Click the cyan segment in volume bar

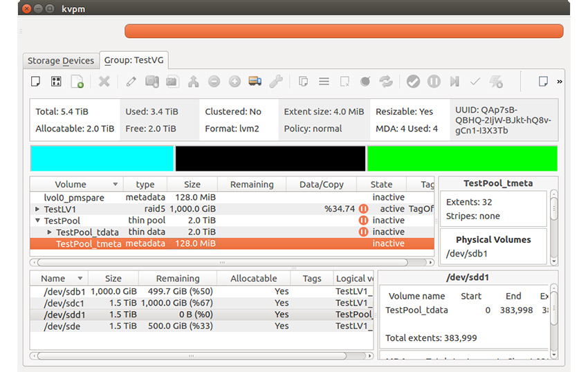tap(102, 158)
